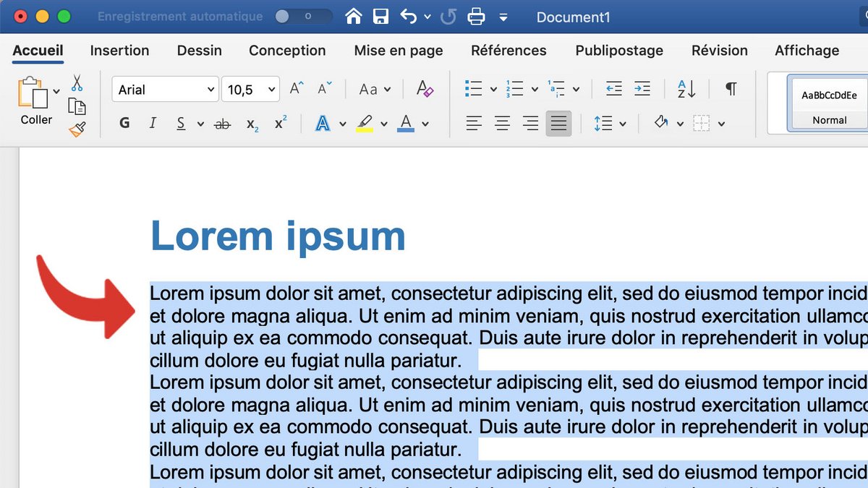
Task: Align text left
Action: pos(474,124)
